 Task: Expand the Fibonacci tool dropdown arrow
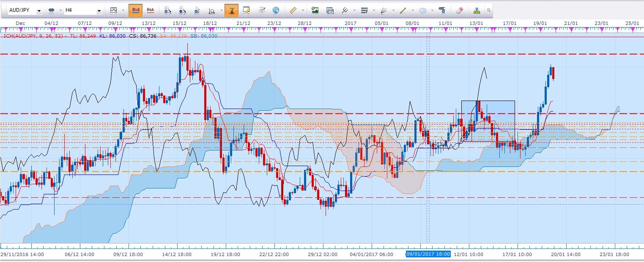pyautogui.click(x=374, y=10)
